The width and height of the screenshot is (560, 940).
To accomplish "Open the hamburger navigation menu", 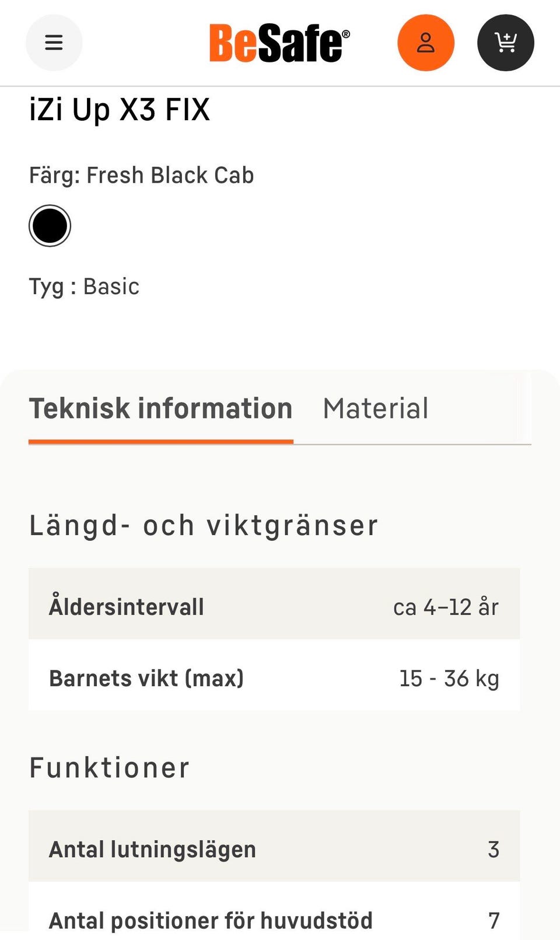I will [x=54, y=43].
